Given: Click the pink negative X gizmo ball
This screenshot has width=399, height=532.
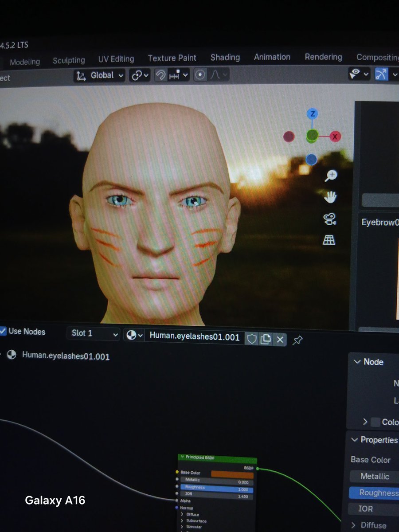Looking at the screenshot, I should 289,137.
